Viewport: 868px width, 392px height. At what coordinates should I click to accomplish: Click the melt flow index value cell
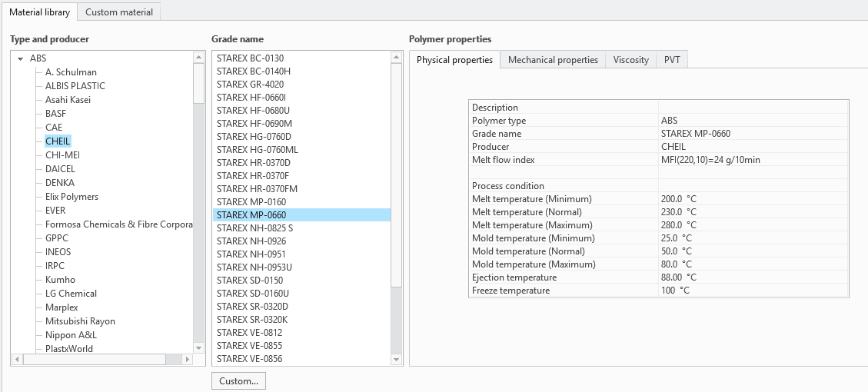(x=753, y=159)
